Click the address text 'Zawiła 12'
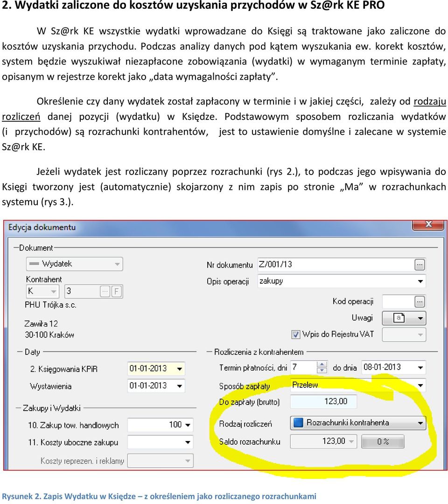 [x=41, y=324]
